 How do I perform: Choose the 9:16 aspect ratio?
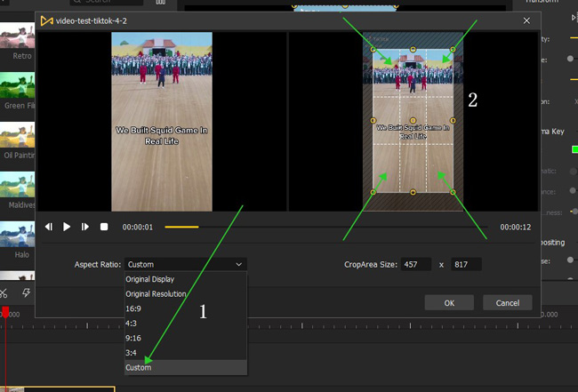point(186,338)
